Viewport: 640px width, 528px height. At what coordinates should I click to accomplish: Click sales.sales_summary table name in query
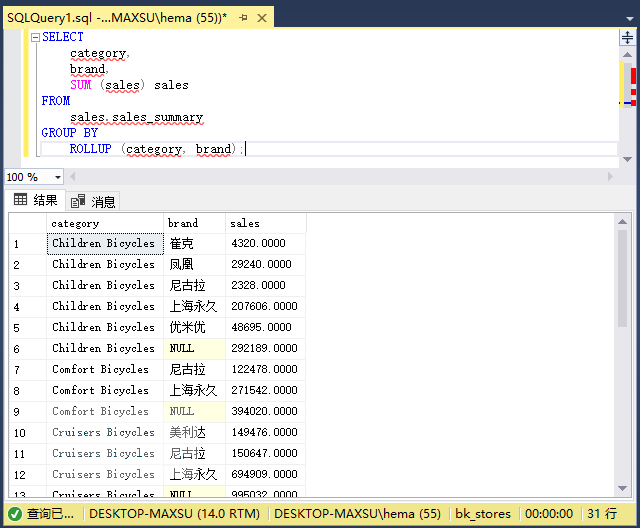click(136, 118)
